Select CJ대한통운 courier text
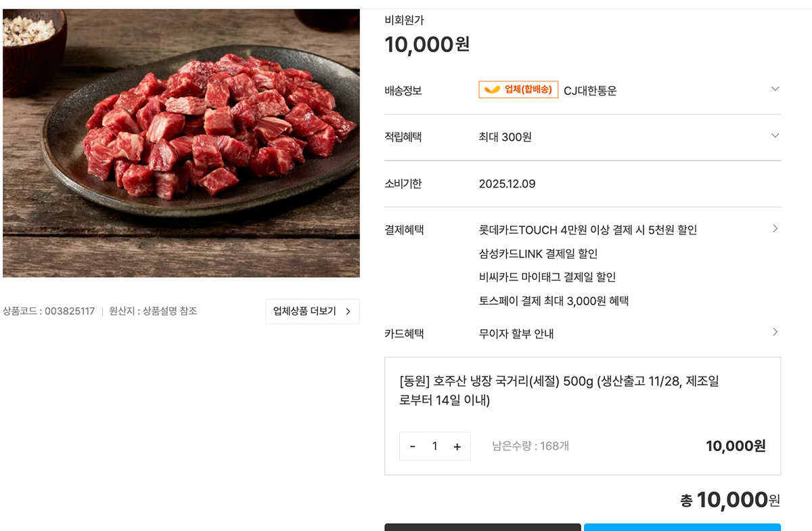Viewport: 812px width, 531px height. 590,91
